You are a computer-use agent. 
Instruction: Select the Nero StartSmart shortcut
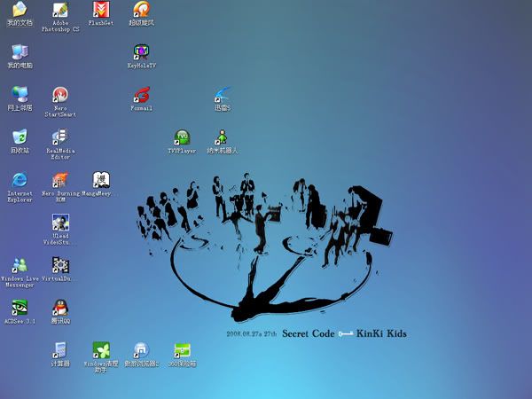tap(60, 95)
